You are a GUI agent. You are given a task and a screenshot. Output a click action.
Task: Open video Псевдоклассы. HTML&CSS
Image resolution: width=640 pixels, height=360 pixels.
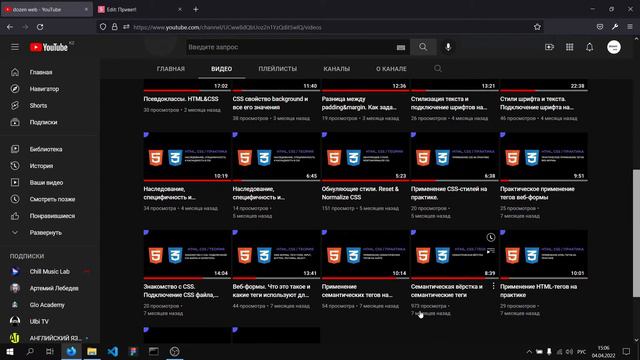pos(181,99)
